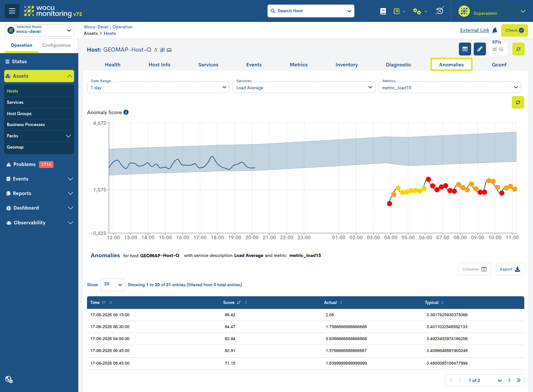This screenshot has width=533, height=392.
Task: Click the yellow Check button
Action: [x=514, y=30]
